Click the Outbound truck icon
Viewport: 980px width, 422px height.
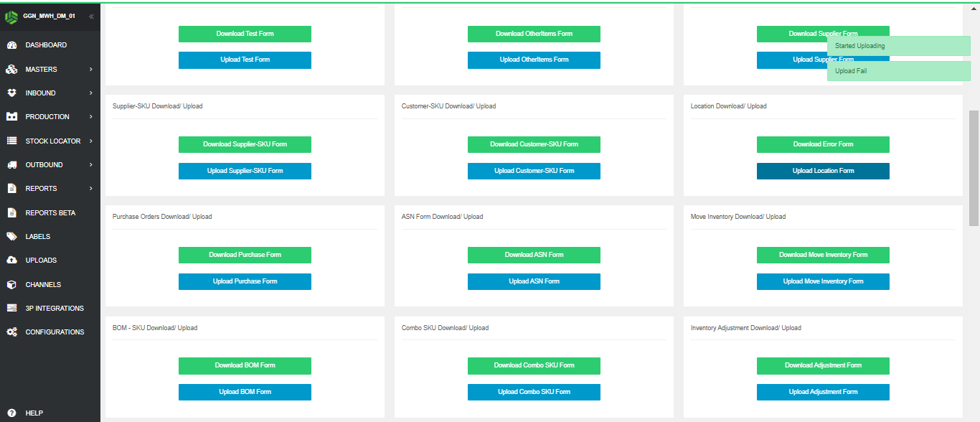[x=11, y=165]
